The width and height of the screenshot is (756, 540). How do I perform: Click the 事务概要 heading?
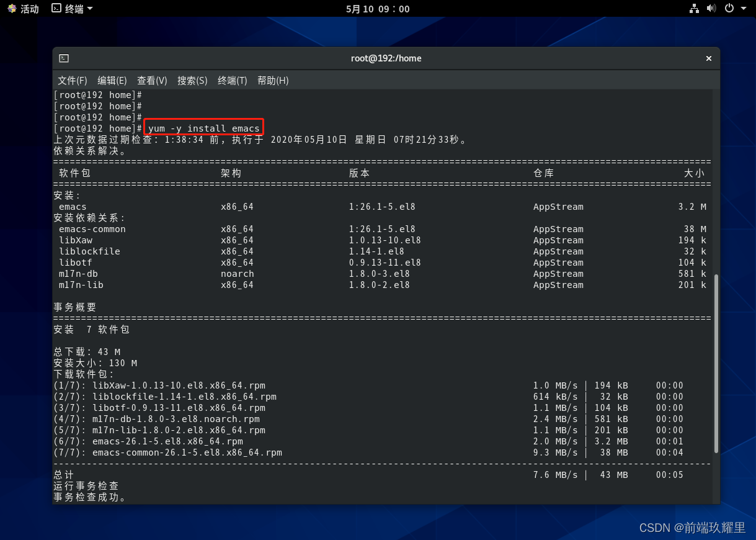point(75,307)
